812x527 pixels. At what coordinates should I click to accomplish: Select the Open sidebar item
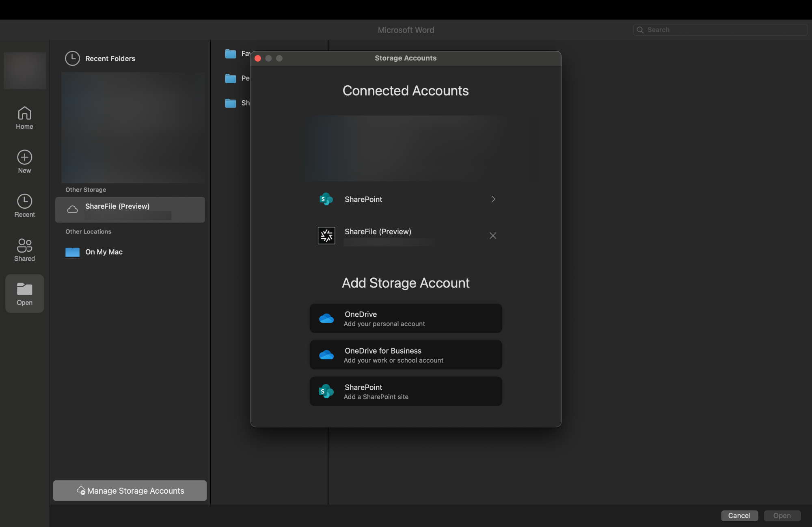click(x=24, y=294)
